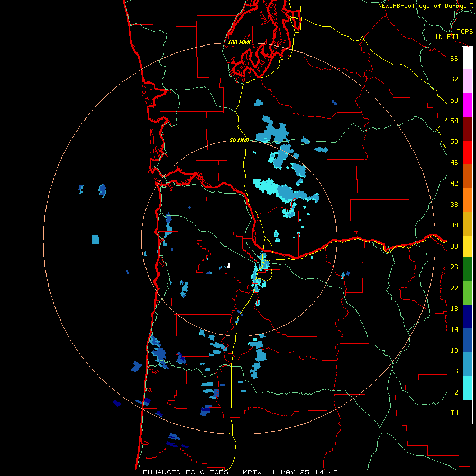Image resolution: width=476 pixels, height=476 pixels.
Task: Click the white swatch at the legend top
Action: pos(467,58)
